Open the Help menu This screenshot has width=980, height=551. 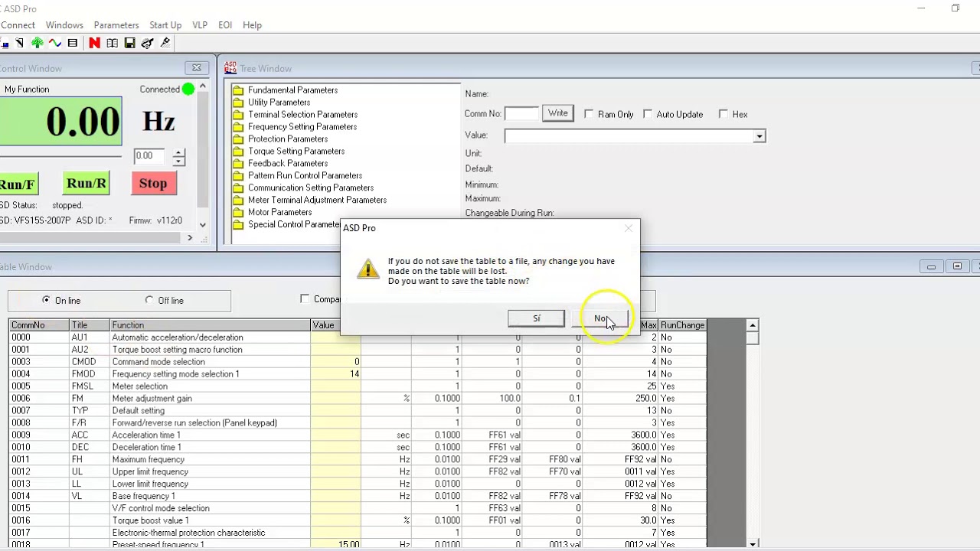pos(252,25)
